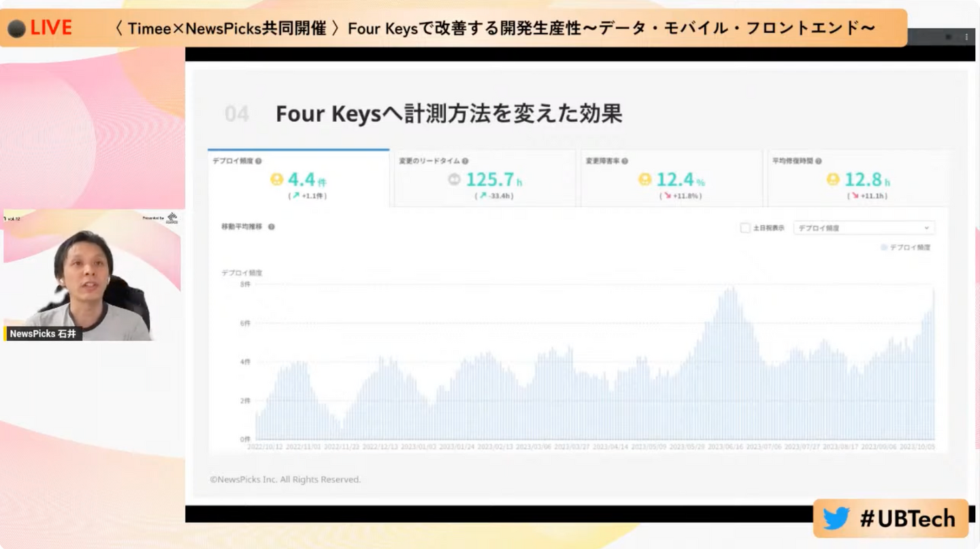Select the デプロイ頻度 tab

pos(299,178)
